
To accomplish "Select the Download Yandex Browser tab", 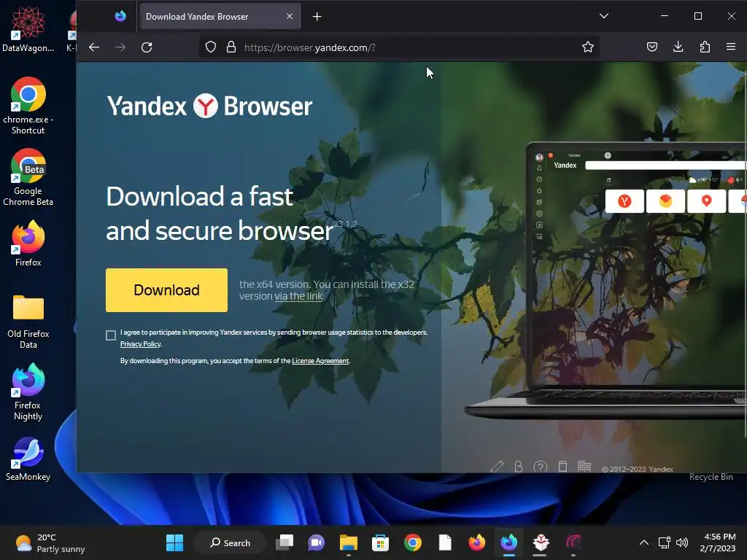I will coord(219,17).
